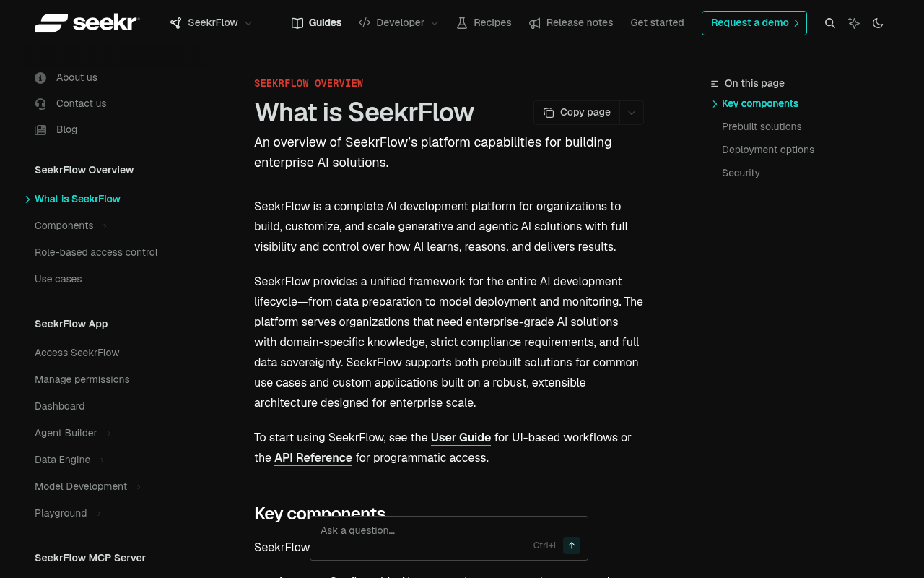Click the SEEKRFLOW OVERVIEW breadcrumb label
Screen dimensions: 924x578
(308, 83)
